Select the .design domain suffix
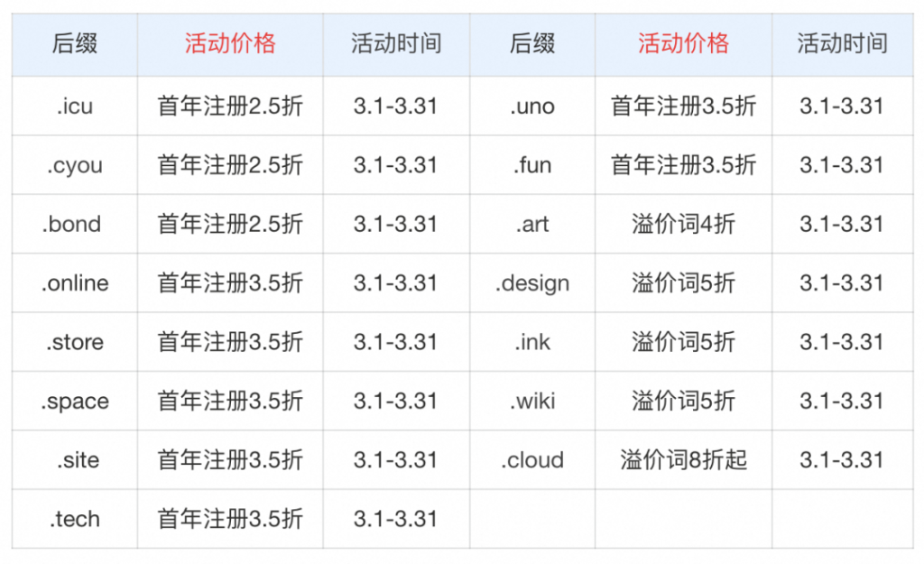 click(x=532, y=282)
